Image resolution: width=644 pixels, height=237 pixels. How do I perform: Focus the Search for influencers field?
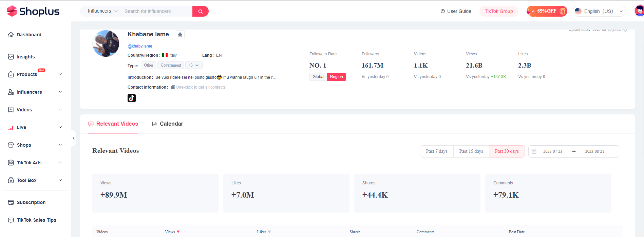(x=157, y=11)
